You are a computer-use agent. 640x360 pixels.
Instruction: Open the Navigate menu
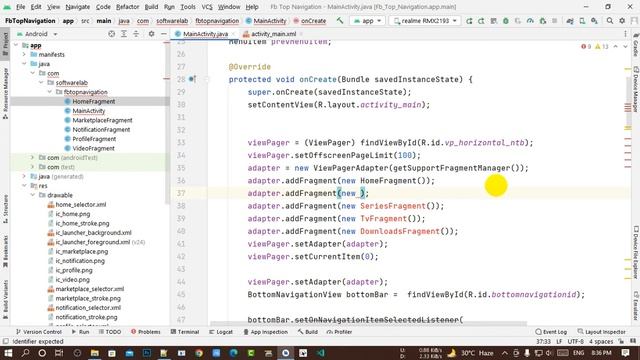pyautogui.click(x=78, y=7)
